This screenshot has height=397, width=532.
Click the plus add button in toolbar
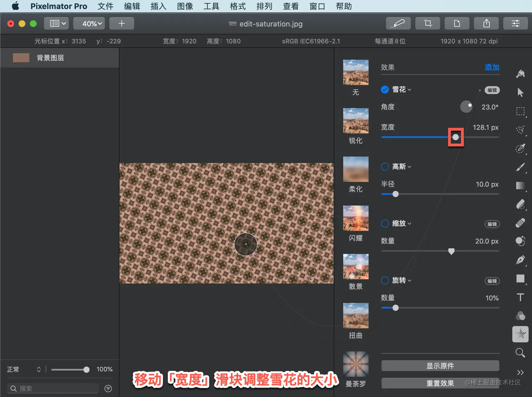click(122, 24)
